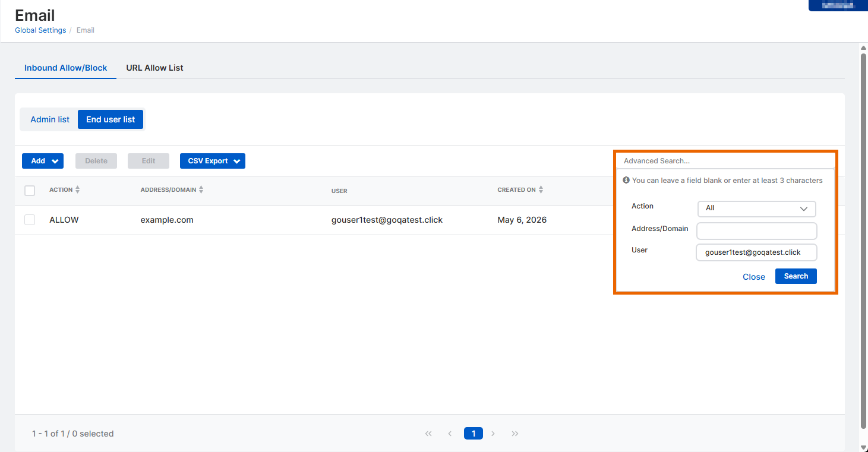Go to next page chevron
The image size is (868, 452).
(493, 434)
